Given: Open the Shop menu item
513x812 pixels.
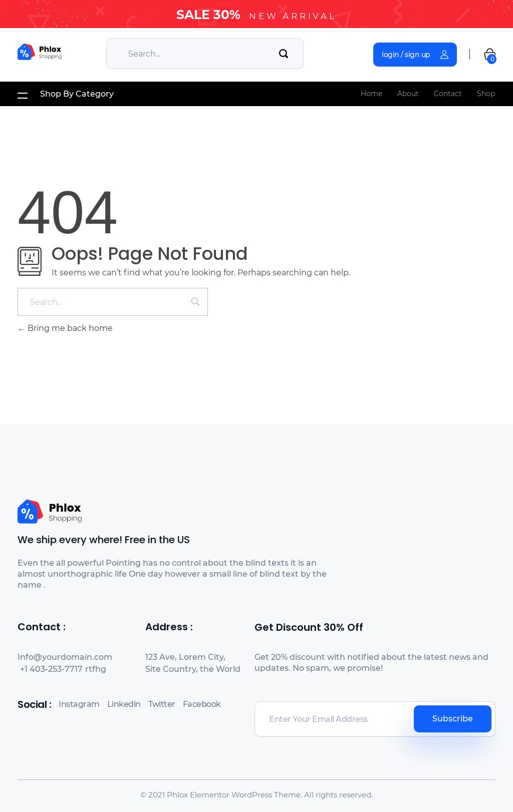Looking at the screenshot, I should click(x=485, y=94).
